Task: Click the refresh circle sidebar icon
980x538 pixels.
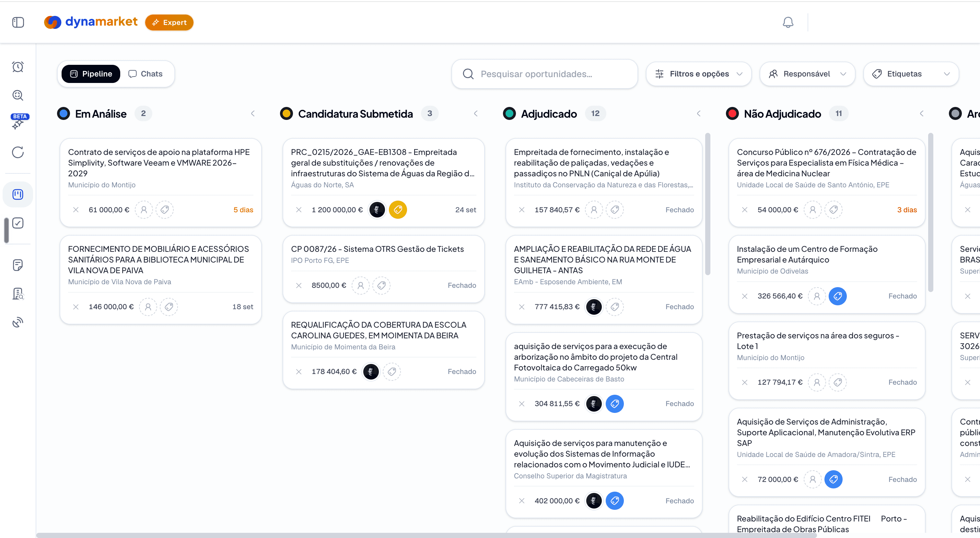Action: pos(18,152)
